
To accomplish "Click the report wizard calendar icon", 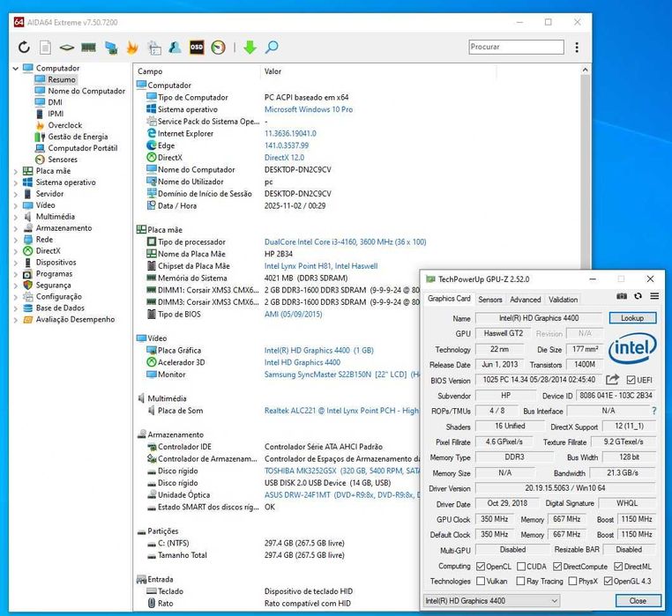I will (153, 47).
